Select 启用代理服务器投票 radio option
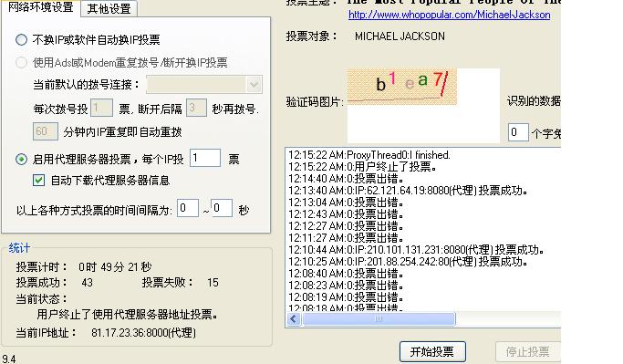Image resolution: width=623 pixels, height=364 pixels. [x=22, y=160]
